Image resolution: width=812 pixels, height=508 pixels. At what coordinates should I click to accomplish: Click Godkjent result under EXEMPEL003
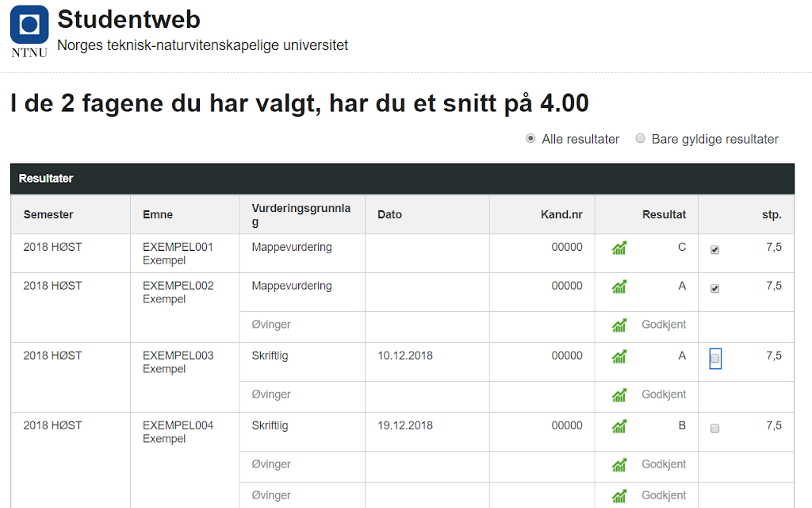664,394
